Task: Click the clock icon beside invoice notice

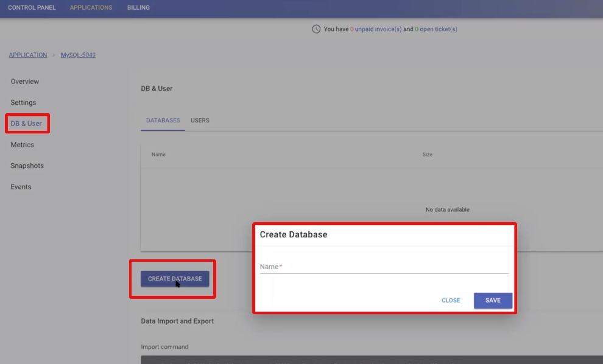Action: click(316, 29)
